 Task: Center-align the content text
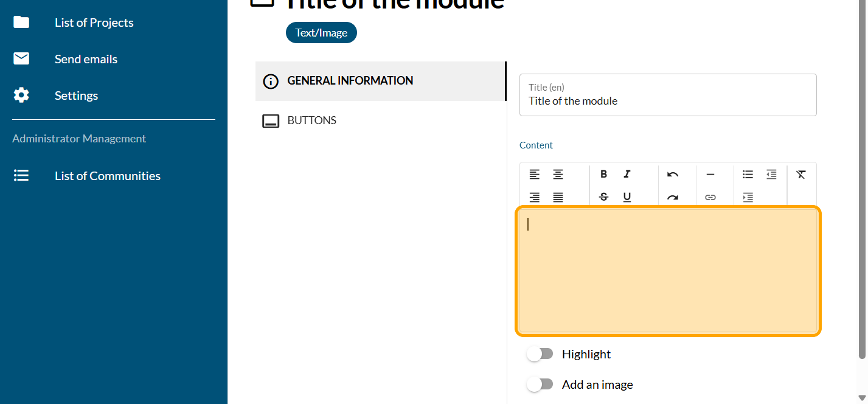pos(558,175)
